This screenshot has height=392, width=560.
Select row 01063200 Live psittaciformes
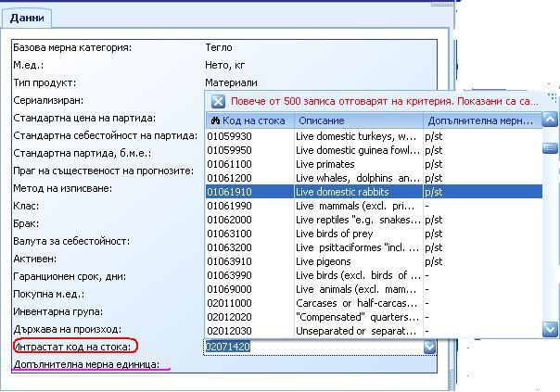coord(374,247)
